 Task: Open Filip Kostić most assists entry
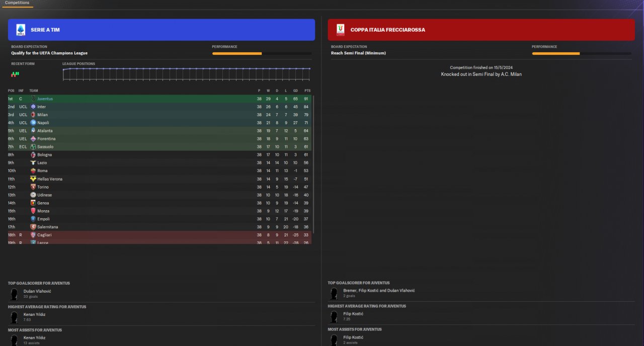click(x=353, y=337)
